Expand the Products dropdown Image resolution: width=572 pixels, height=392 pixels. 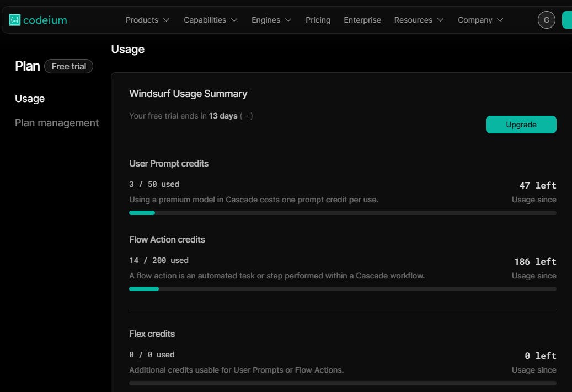pos(147,20)
